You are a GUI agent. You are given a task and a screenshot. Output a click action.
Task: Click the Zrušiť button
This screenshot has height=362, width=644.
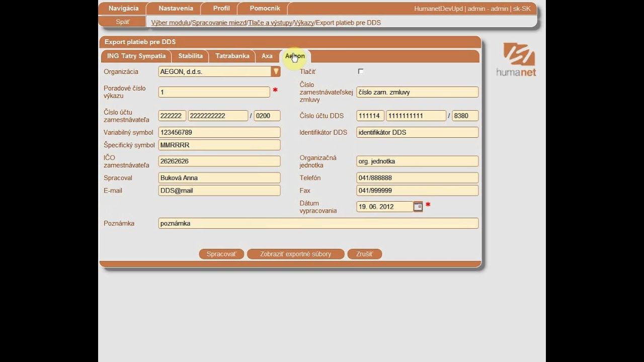364,254
